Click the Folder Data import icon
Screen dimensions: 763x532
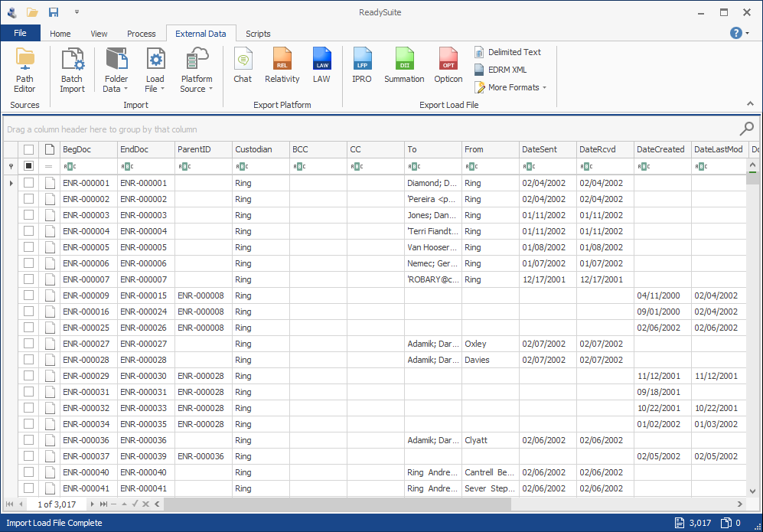pos(116,60)
